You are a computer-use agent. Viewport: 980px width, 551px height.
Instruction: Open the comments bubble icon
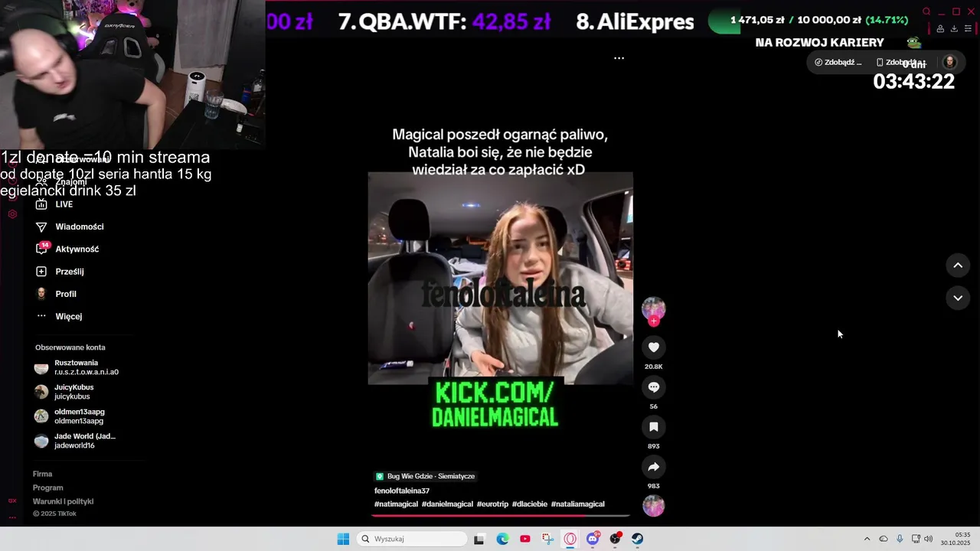point(653,387)
